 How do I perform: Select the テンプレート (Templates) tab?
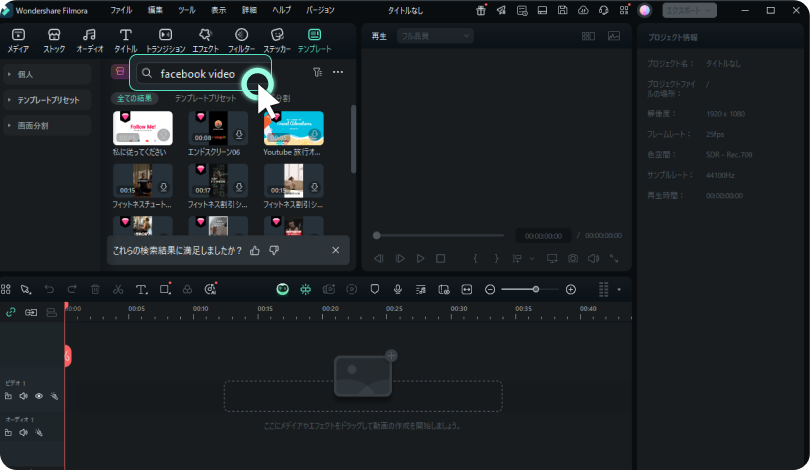[314, 40]
